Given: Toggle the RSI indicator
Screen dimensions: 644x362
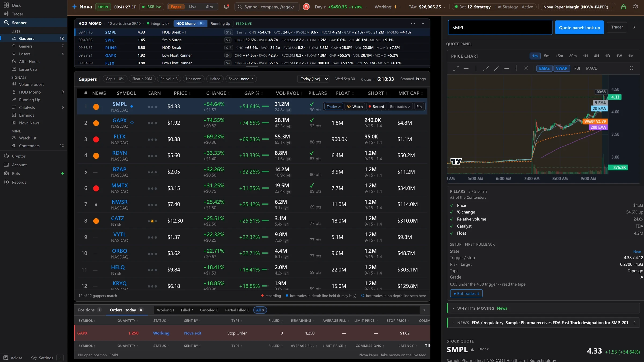Looking at the screenshot, I should [577, 68].
